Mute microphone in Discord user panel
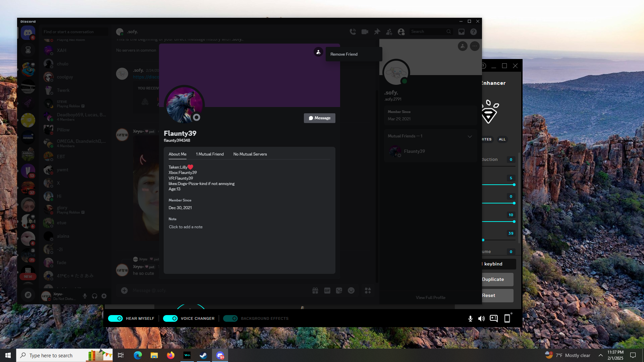Screen dimensions: 644x362 85,296
